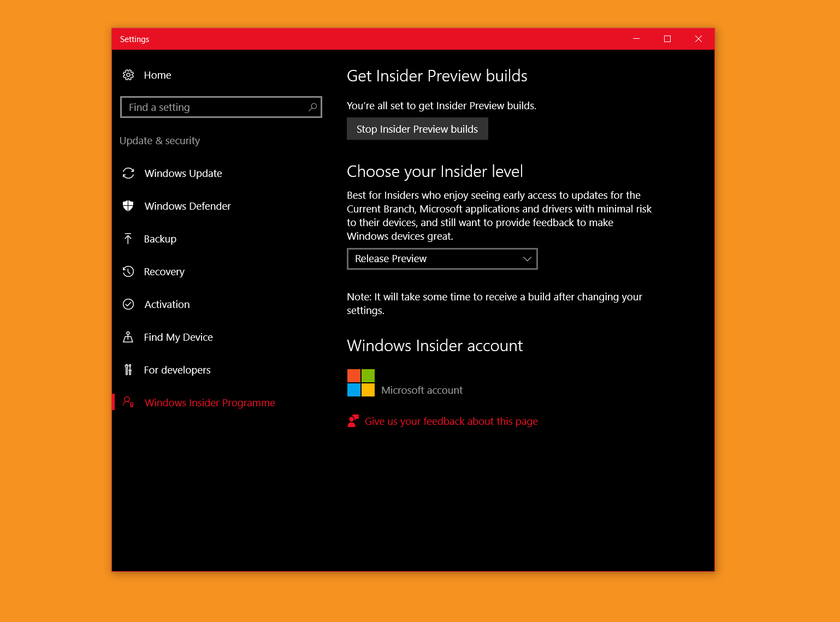This screenshot has height=622, width=840.
Task: Go to For developers page
Action: point(177,370)
